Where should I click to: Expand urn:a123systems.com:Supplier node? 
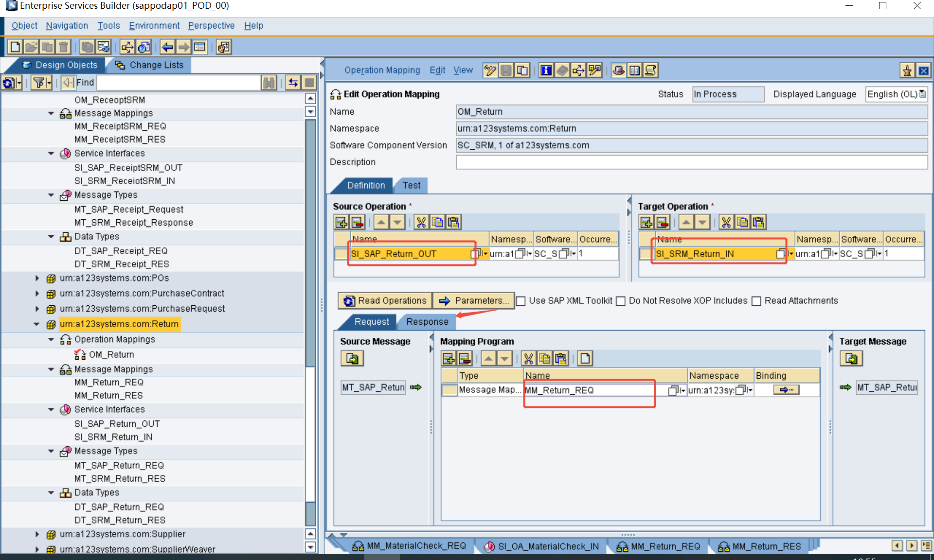pyautogui.click(x=37, y=534)
